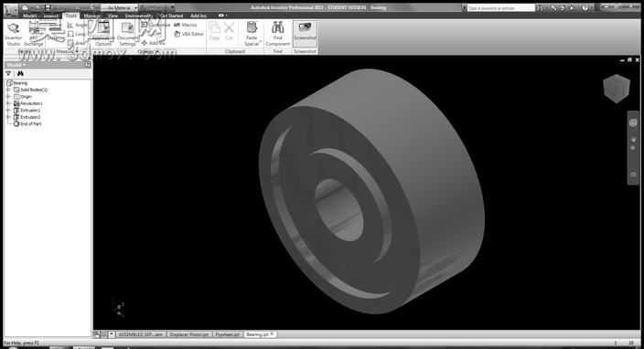This screenshot has height=349, width=644.
Task: Click the browser find binoculars icon
Action: (20, 73)
